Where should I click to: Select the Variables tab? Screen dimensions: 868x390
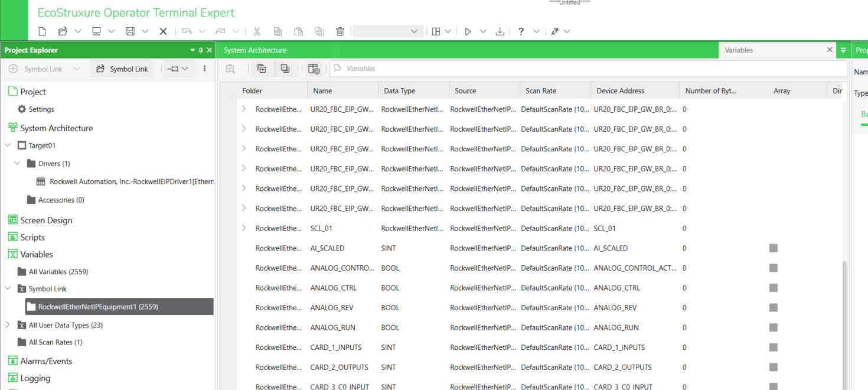pos(739,50)
